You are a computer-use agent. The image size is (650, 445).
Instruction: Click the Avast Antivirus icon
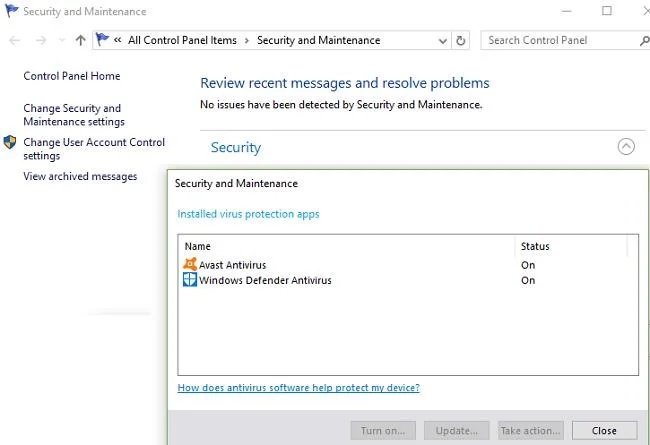click(x=190, y=264)
